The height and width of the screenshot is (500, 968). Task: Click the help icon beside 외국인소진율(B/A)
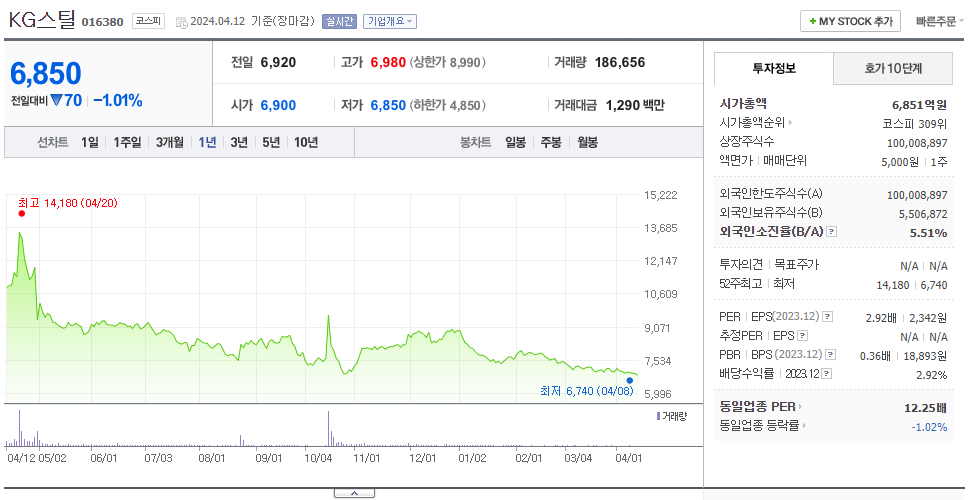coord(832,232)
